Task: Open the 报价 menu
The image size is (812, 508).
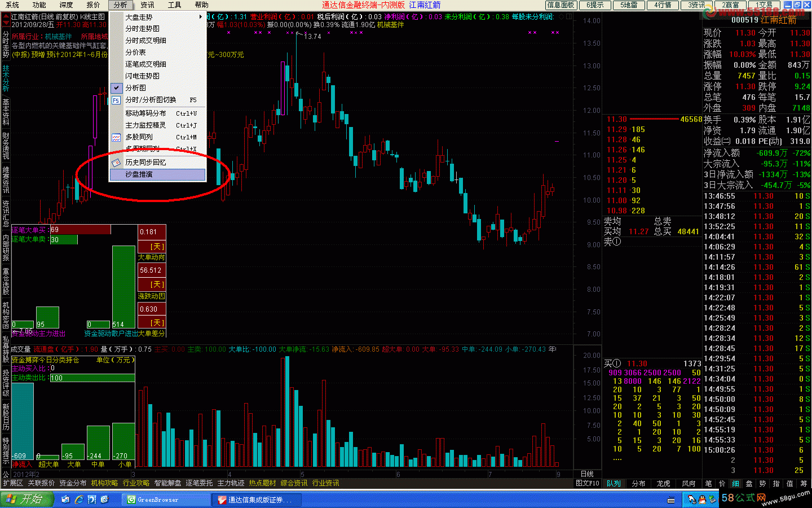Action: [93, 5]
